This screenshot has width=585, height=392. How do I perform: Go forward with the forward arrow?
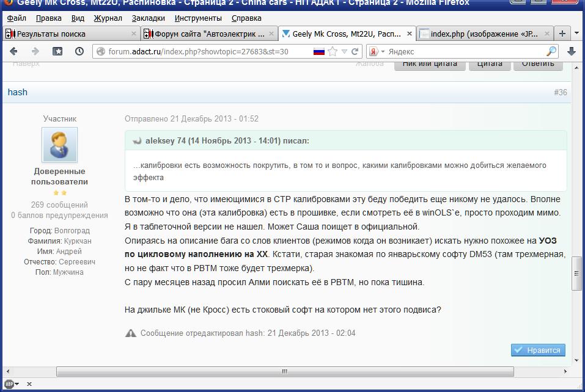pyautogui.click(x=35, y=51)
